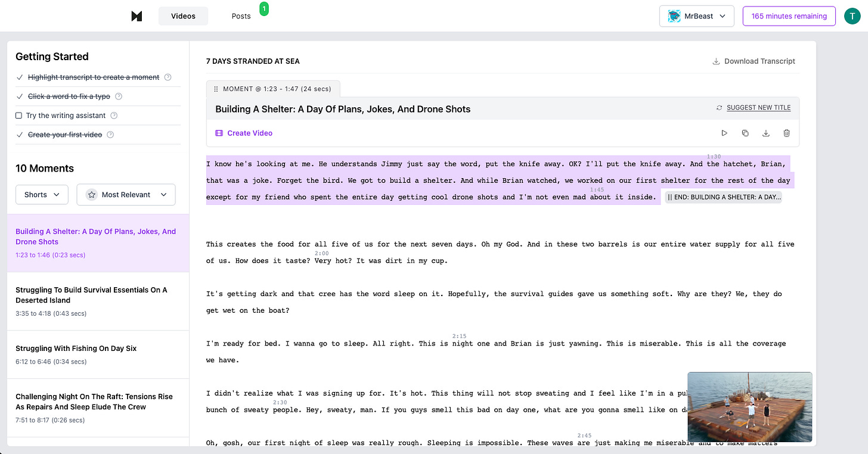
Task: Click the download icon beside Download Transcript
Action: (x=716, y=61)
